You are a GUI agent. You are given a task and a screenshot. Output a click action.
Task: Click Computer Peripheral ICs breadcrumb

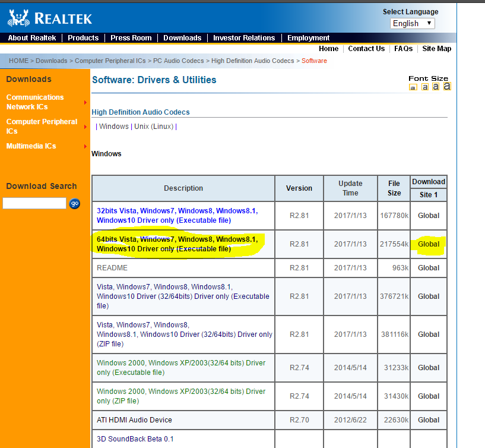(x=110, y=61)
